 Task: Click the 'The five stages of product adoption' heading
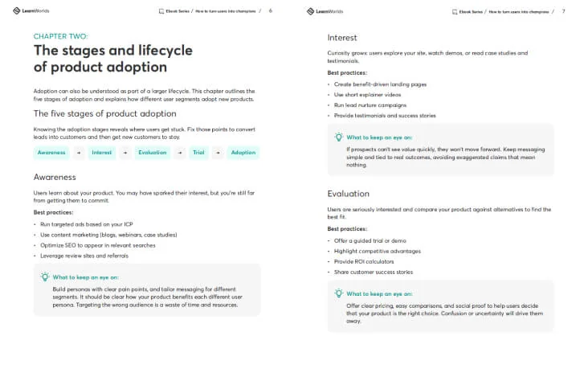click(x=104, y=114)
